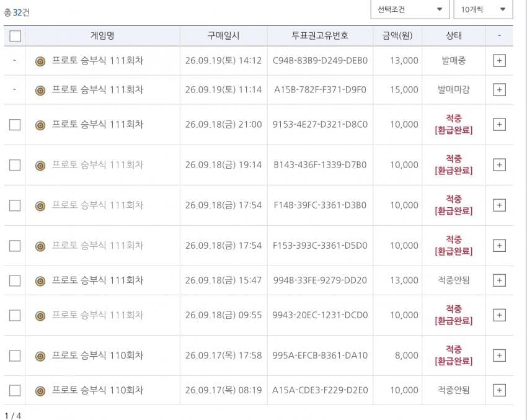Open plus icon for 995A-EFCB-B361-DA10 row
This screenshot has width=527, height=420.
[499, 355]
